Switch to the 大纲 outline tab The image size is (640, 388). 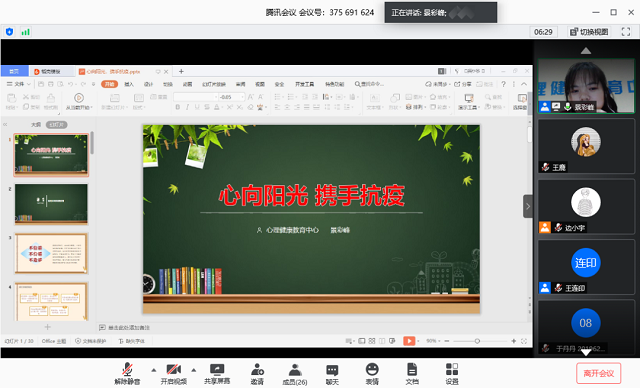coord(36,124)
